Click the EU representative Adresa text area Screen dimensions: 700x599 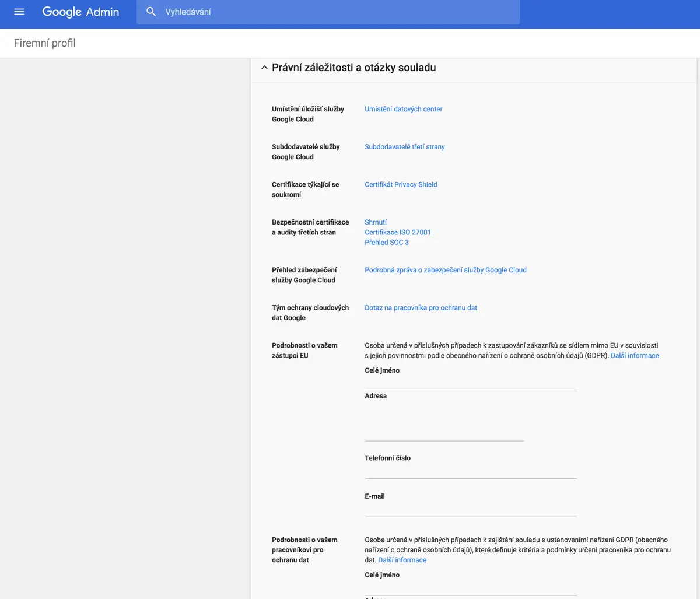click(444, 421)
